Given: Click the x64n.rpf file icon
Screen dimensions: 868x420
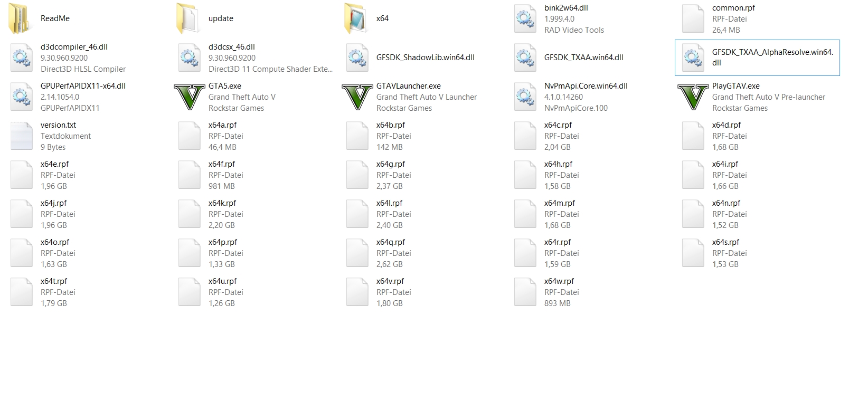Looking at the screenshot, I should pos(693,214).
